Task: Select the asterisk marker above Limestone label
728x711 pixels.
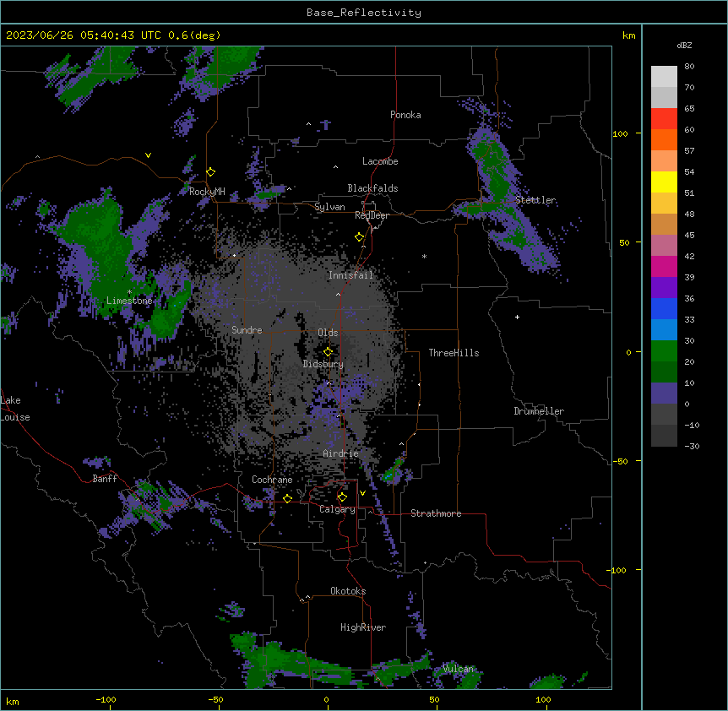Action: (129, 292)
